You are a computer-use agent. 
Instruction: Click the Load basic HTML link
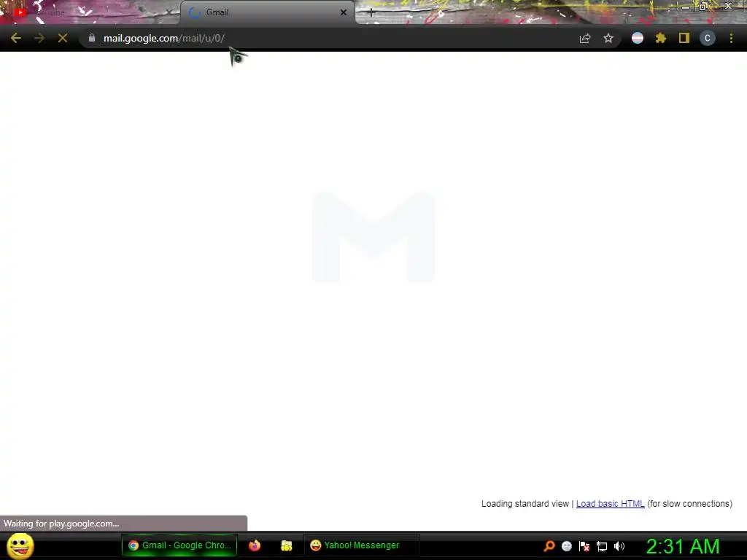pyautogui.click(x=611, y=503)
